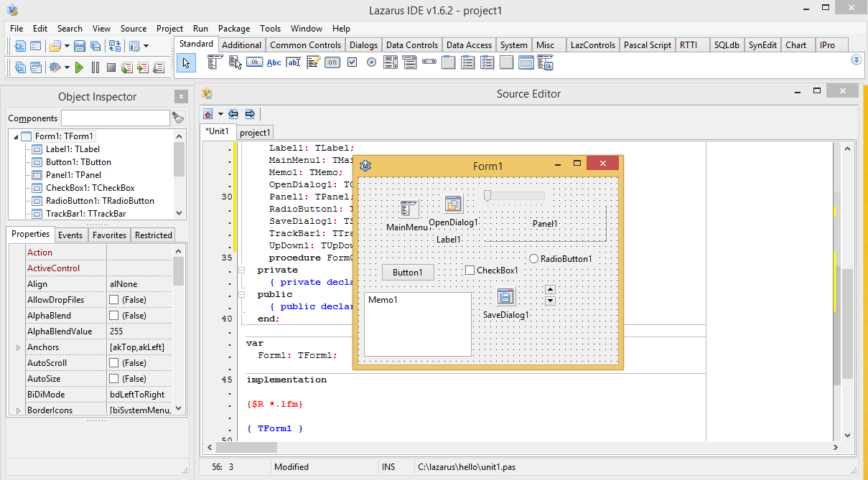Open the dropdown next to Open icon
The width and height of the screenshot is (868, 480).
point(67,46)
